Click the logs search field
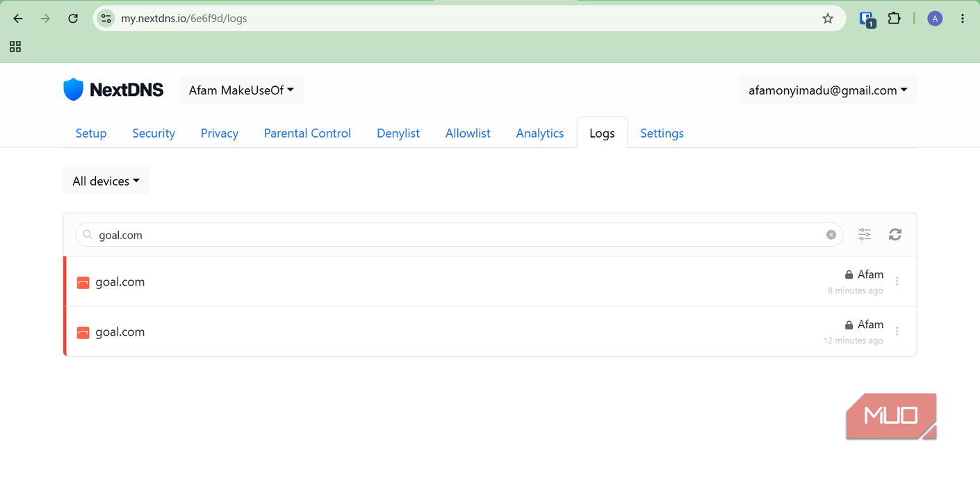 coord(459,235)
